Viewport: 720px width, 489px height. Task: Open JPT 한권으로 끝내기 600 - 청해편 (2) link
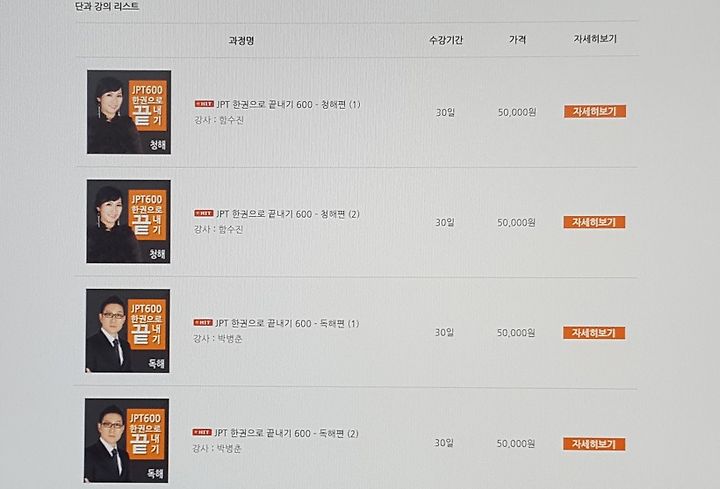click(x=288, y=214)
